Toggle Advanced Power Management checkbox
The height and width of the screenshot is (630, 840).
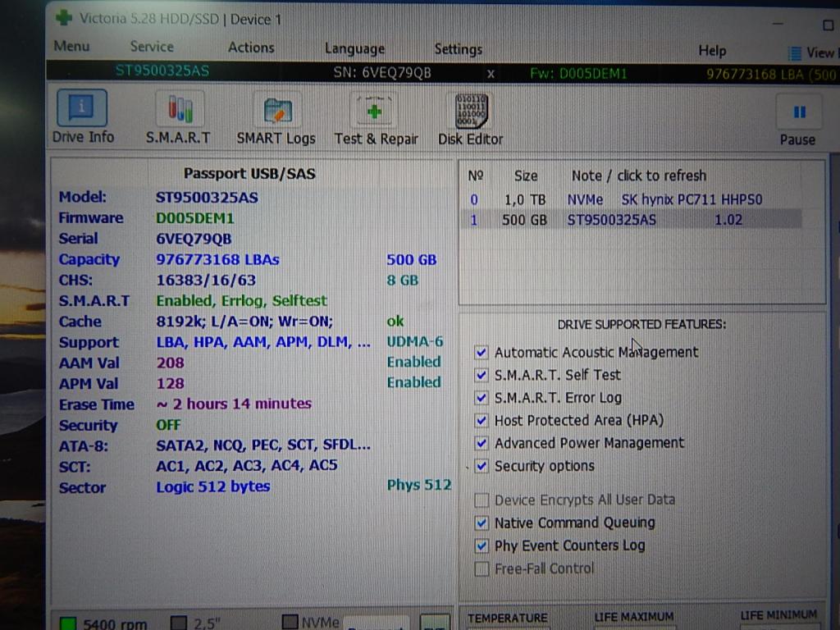pos(481,443)
